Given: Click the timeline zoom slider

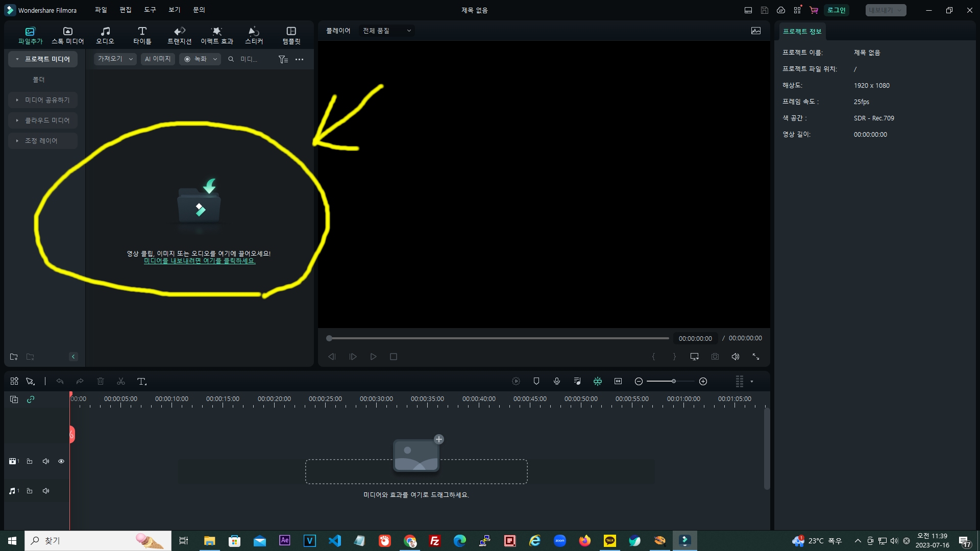Looking at the screenshot, I should [670, 381].
